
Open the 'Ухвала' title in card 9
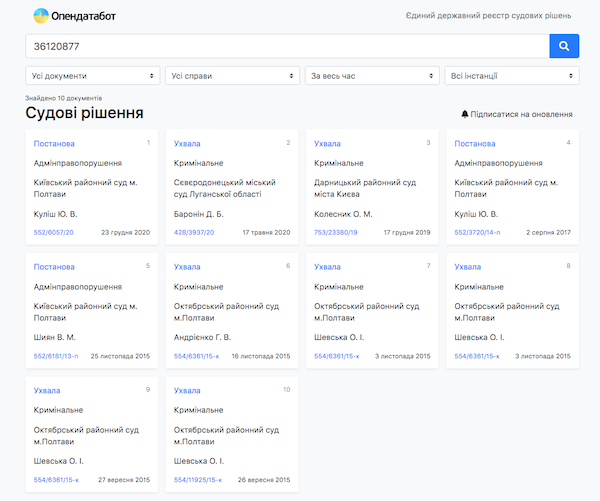tap(47, 390)
